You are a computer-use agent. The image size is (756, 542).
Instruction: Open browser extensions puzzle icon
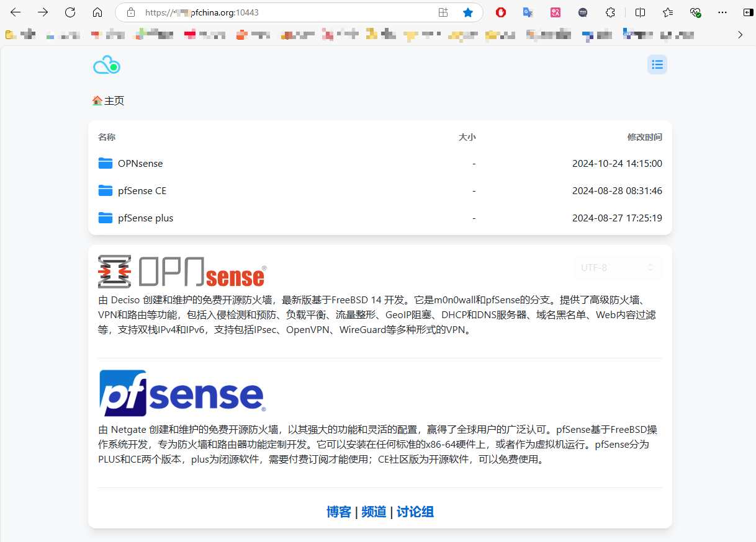click(610, 12)
